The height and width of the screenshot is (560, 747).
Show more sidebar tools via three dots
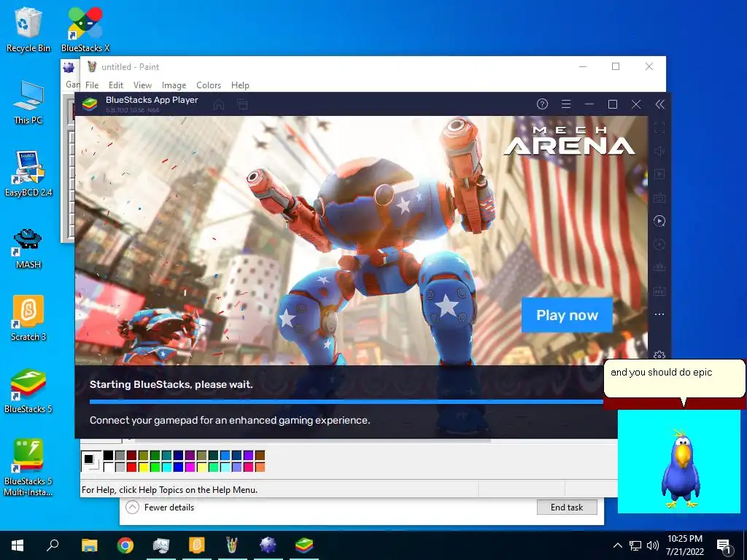coord(659,314)
